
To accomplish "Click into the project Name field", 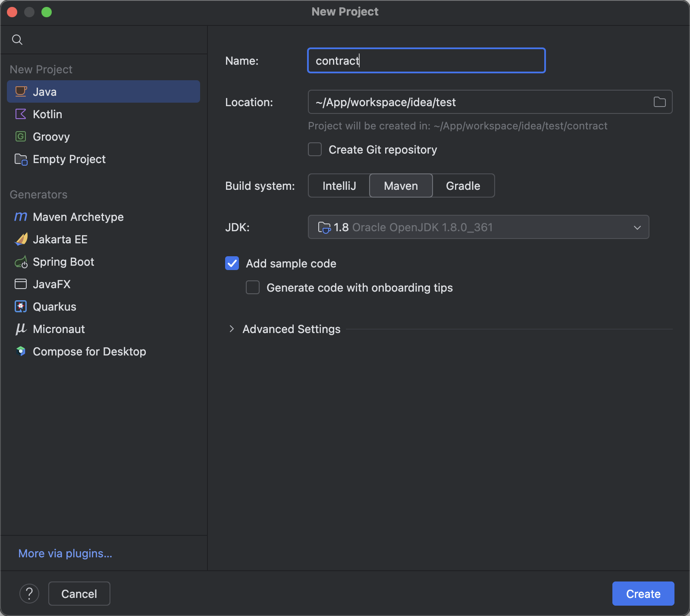I will pyautogui.click(x=426, y=60).
